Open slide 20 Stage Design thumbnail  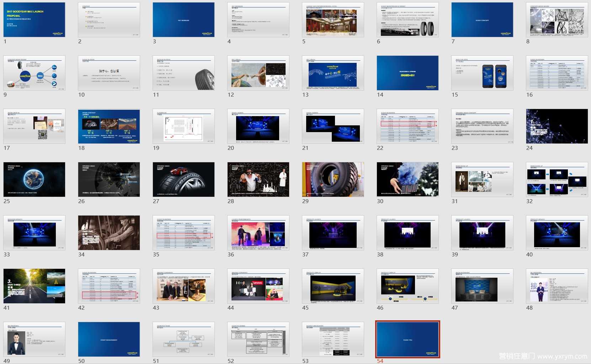[258, 126]
